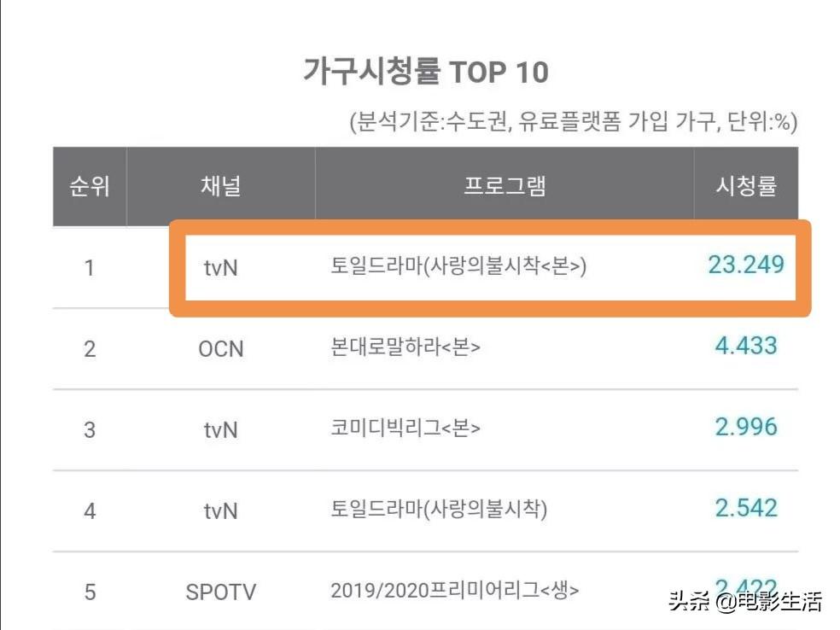Select the 프로그램 column header

point(504,187)
